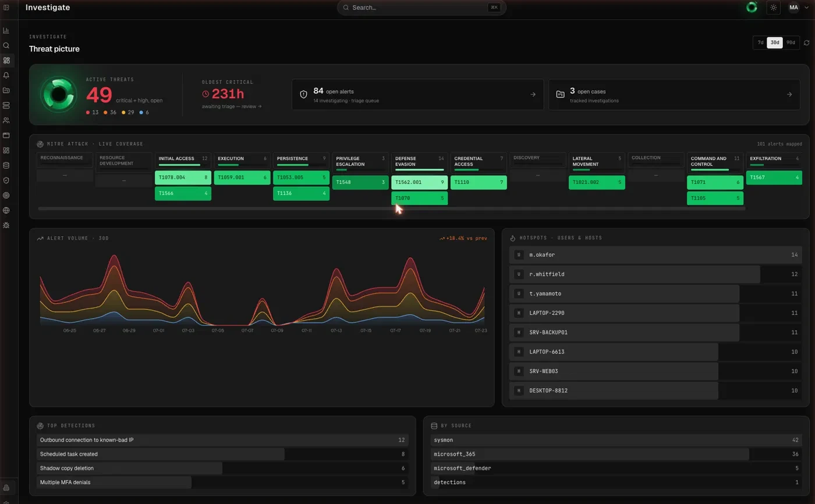The height and width of the screenshot is (504, 815).
Task: Open detection Outbound connection to known-bad IP
Action: pyautogui.click(x=222, y=440)
